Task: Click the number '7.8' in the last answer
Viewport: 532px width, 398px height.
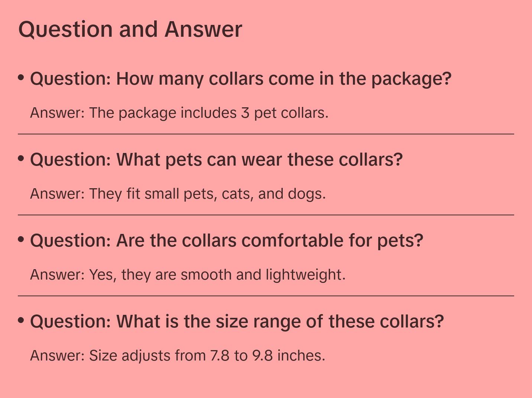Action: 220,356
